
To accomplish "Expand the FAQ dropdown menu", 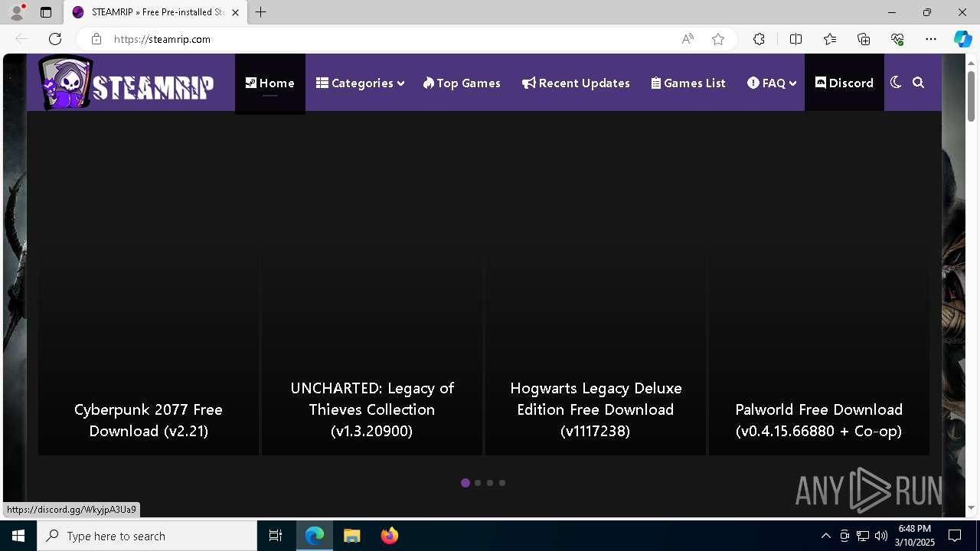I will click(772, 83).
